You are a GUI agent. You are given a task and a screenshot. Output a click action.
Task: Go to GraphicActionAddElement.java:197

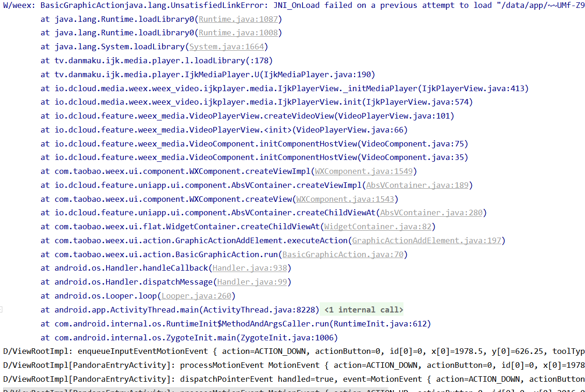426,241
